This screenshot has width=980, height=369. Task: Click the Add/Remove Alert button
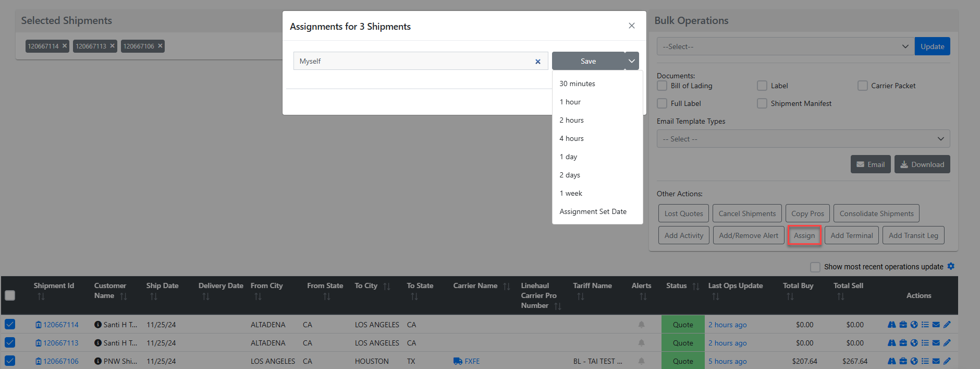(x=749, y=235)
